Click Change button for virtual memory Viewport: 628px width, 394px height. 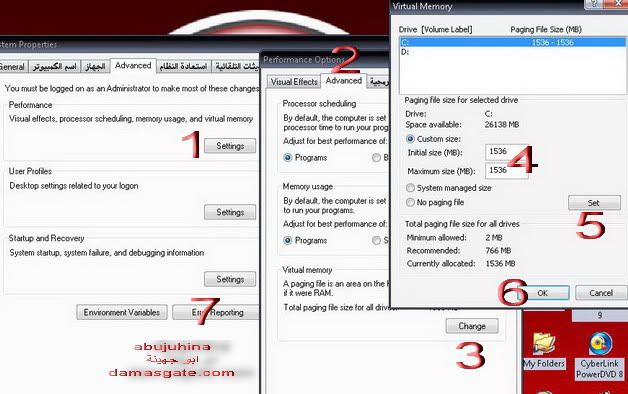(472, 326)
